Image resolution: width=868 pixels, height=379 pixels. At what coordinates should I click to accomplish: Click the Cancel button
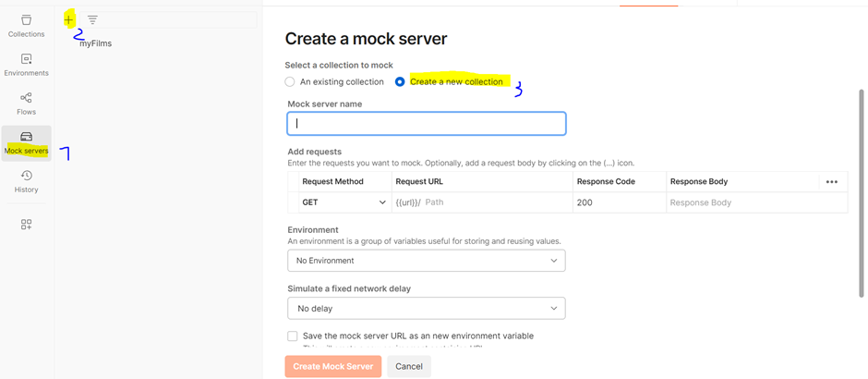click(409, 366)
